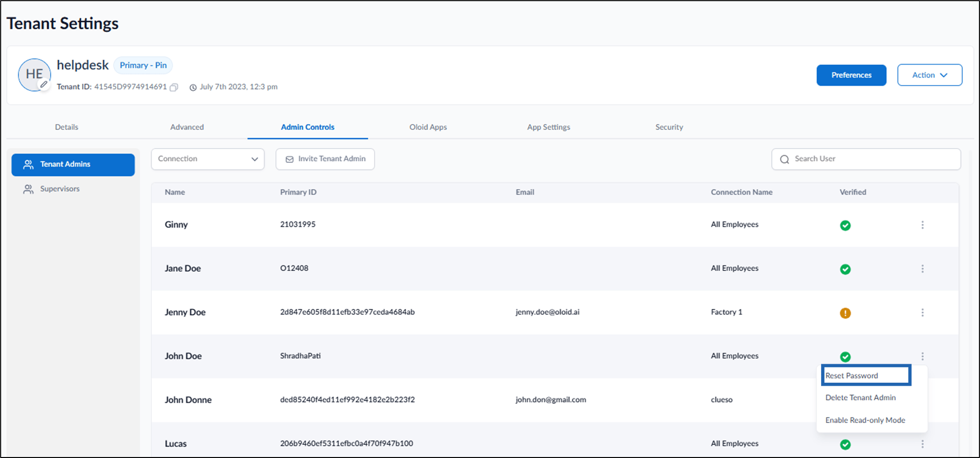Switch to the Details tab
The width and height of the screenshot is (980, 458).
(x=67, y=127)
